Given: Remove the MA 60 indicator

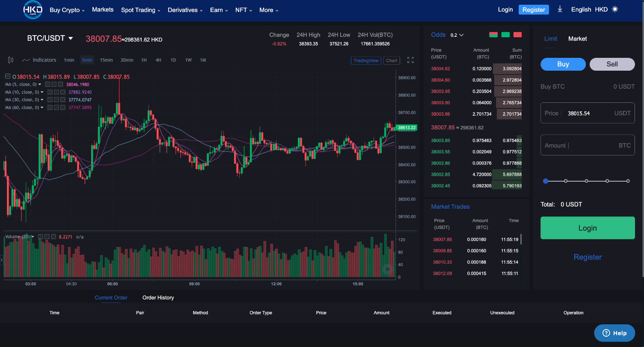Looking at the screenshot, I should [63, 108].
